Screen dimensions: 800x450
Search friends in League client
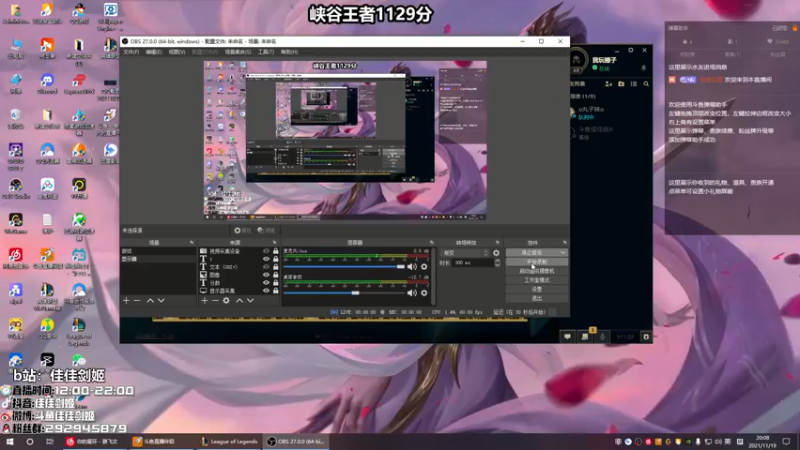coord(646,84)
